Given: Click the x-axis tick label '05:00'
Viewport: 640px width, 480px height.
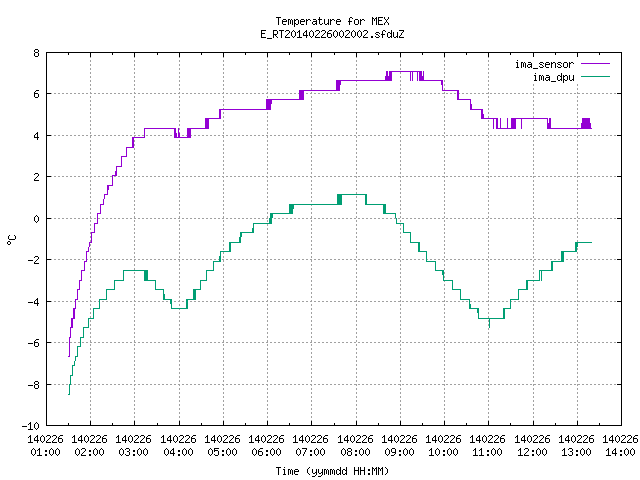Looking at the screenshot, I should 222,452.
